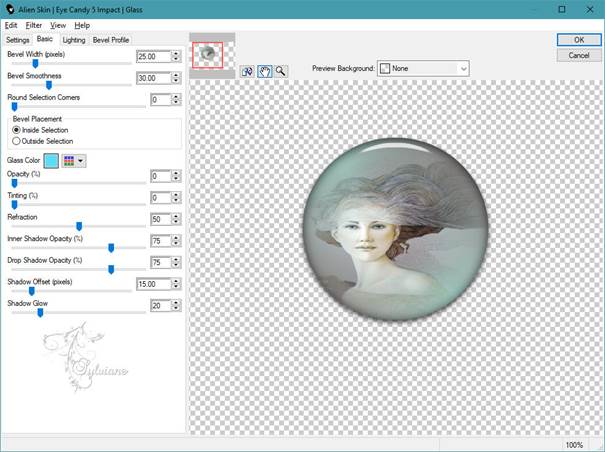Click the Inner Shadow Opacity spinner arrows

[176, 241]
